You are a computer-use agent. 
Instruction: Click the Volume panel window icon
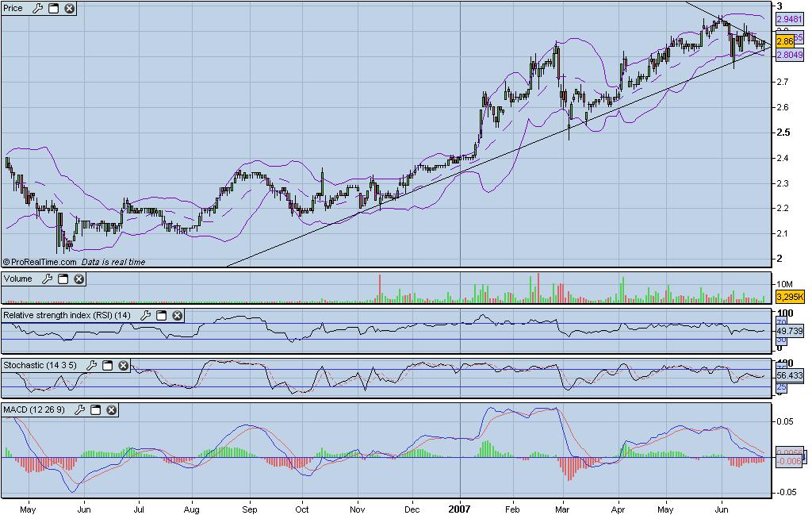coord(63,279)
